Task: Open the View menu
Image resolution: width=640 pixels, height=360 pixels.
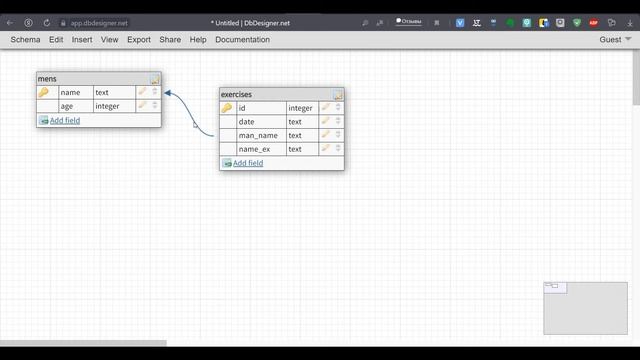Action: (x=109, y=40)
